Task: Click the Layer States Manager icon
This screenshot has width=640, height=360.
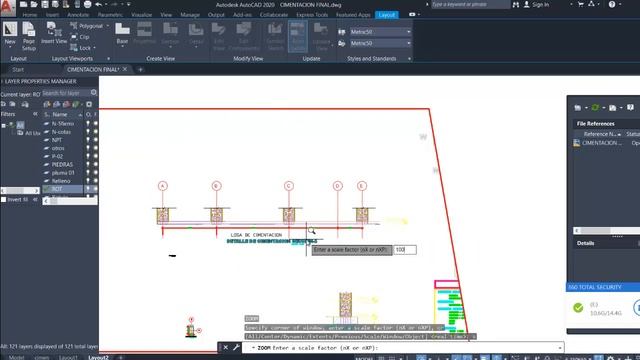Action: (x=25, y=104)
